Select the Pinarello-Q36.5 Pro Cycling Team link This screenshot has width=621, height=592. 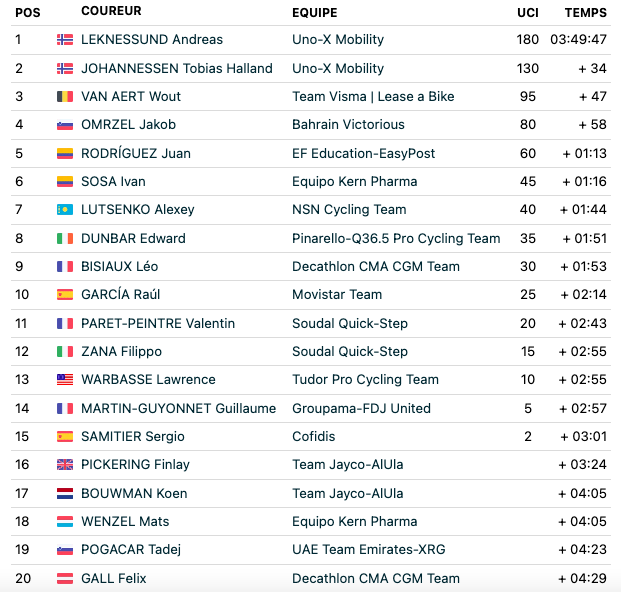(x=396, y=238)
